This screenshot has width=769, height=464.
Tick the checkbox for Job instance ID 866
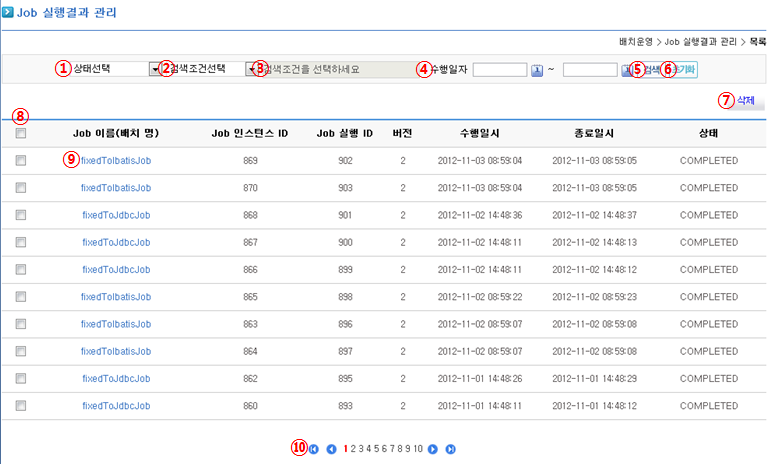(x=21, y=269)
